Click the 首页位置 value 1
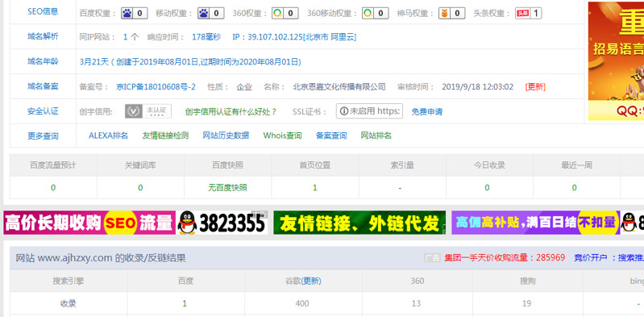644x317 pixels. pos(315,188)
